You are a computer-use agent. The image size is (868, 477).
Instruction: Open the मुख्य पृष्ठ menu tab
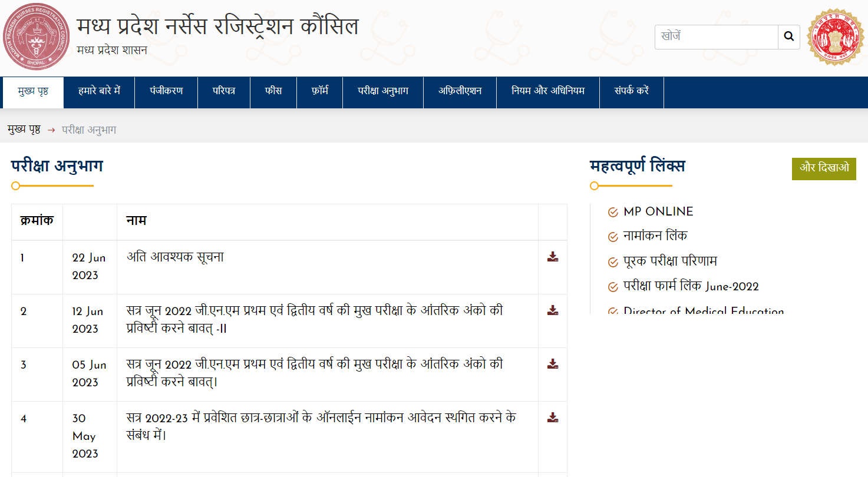[x=33, y=91]
